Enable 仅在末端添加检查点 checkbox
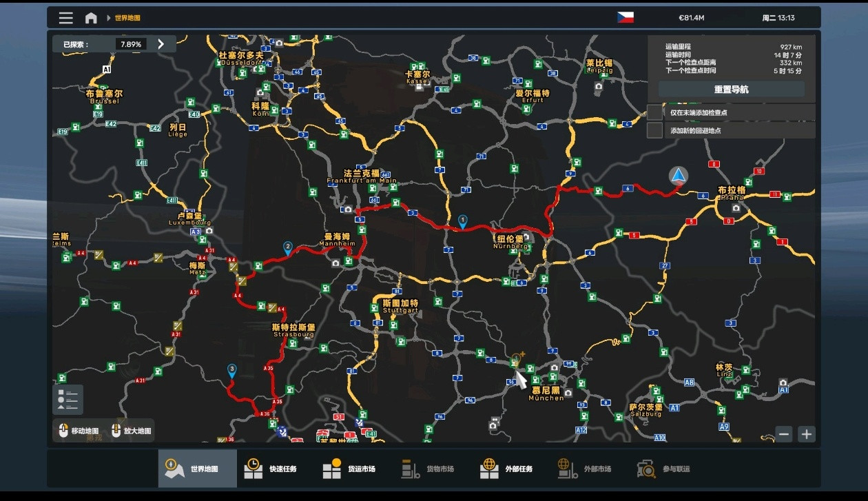This screenshot has width=868, height=501. point(654,112)
